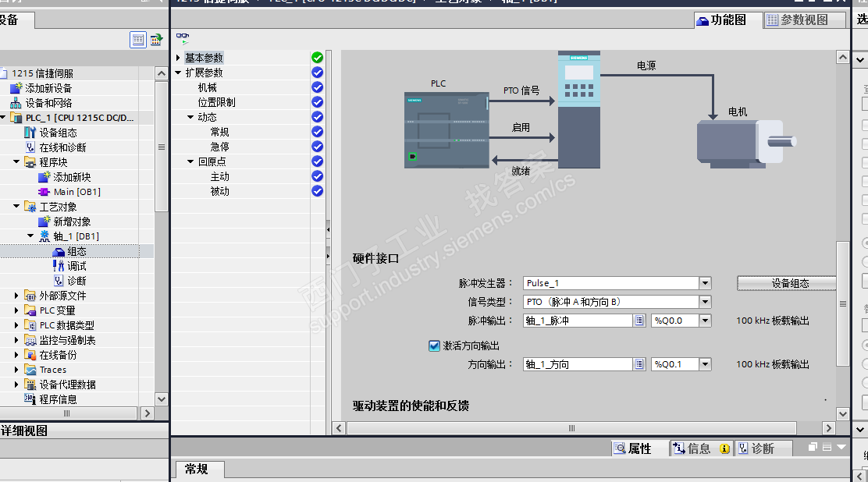This screenshot has height=482, width=868.
Task: Click the 详细视图 panel header
Action: pos(84,431)
